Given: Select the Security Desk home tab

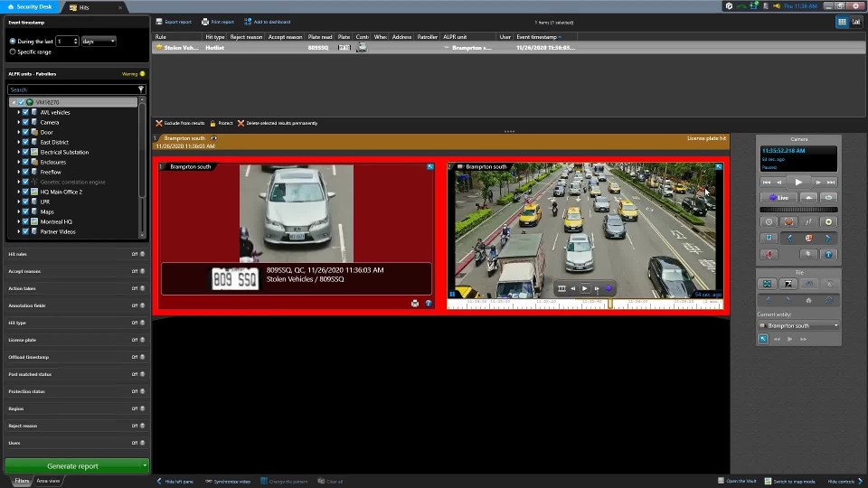Looking at the screenshot, I should [30, 6].
